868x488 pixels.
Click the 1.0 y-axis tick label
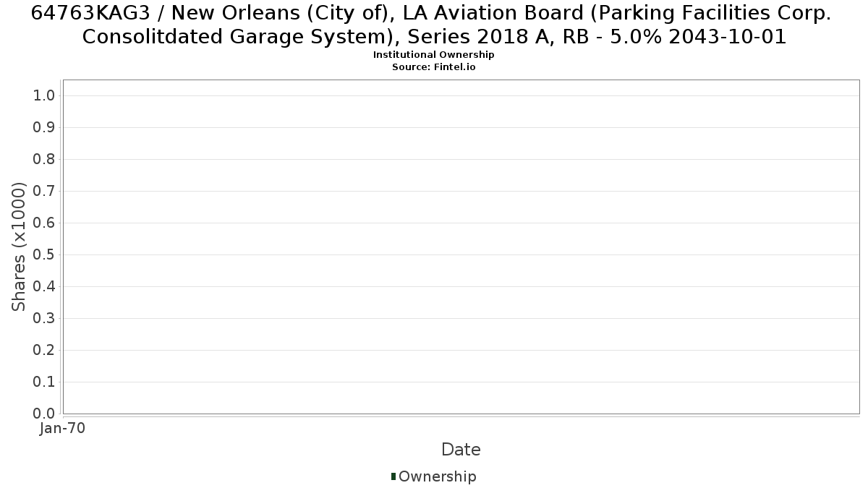(45, 95)
